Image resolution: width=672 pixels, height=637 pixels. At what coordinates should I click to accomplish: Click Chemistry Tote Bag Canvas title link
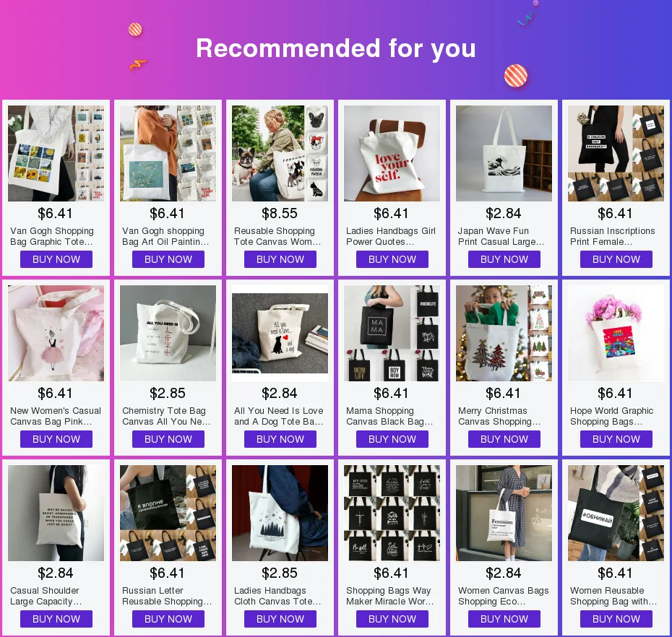click(166, 416)
